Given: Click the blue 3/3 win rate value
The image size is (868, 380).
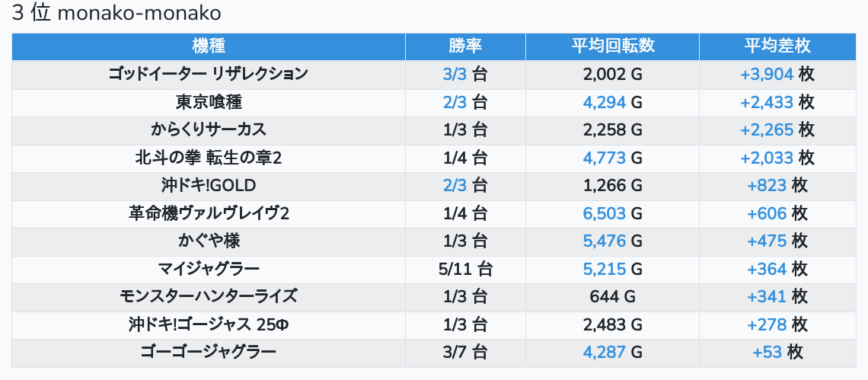Looking at the screenshot, I should click(455, 74).
